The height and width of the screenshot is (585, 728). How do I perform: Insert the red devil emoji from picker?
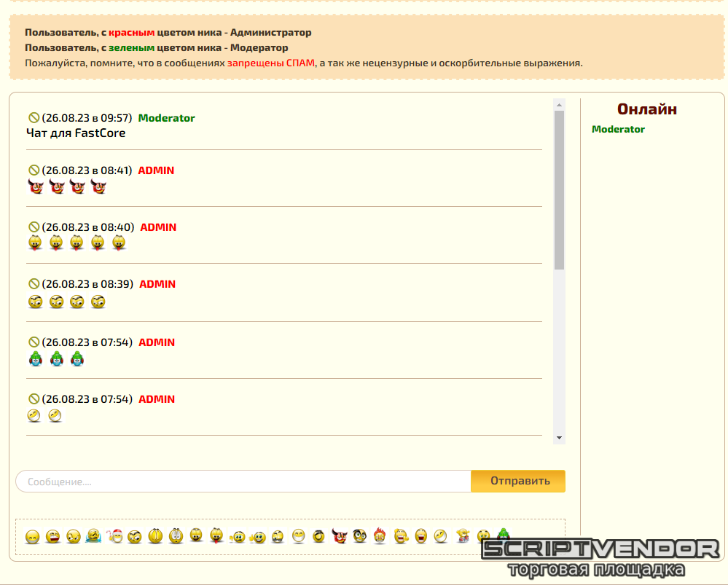339,536
